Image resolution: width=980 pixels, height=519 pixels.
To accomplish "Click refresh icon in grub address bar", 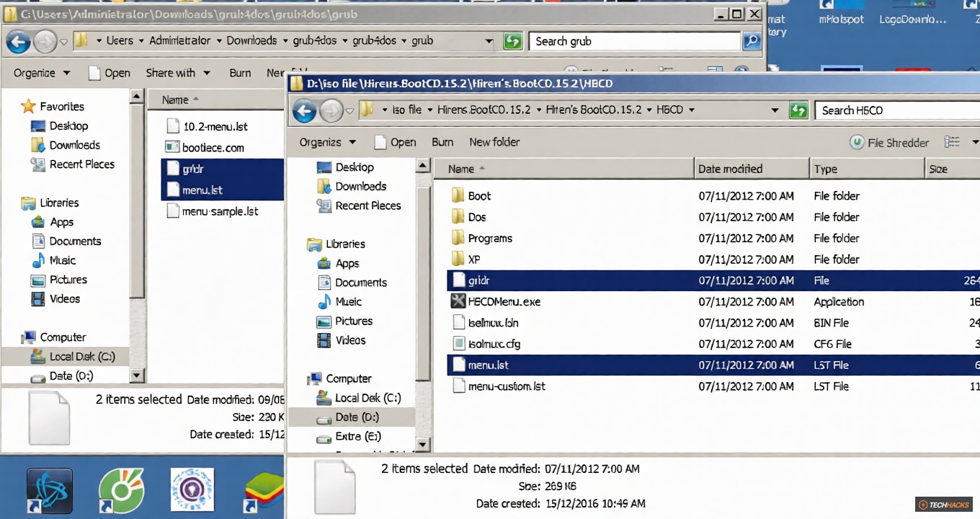I will [512, 41].
